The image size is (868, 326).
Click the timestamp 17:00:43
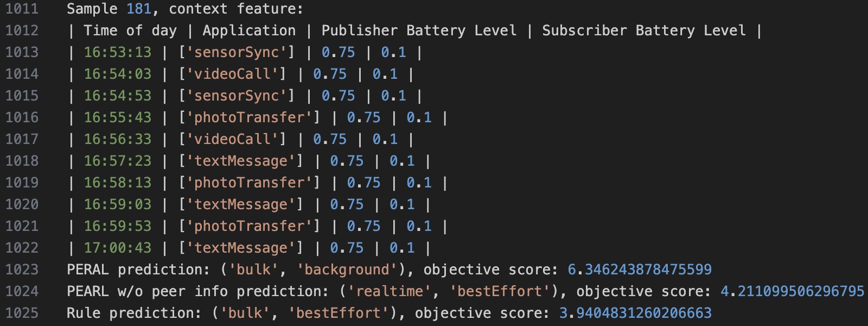coord(118,248)
